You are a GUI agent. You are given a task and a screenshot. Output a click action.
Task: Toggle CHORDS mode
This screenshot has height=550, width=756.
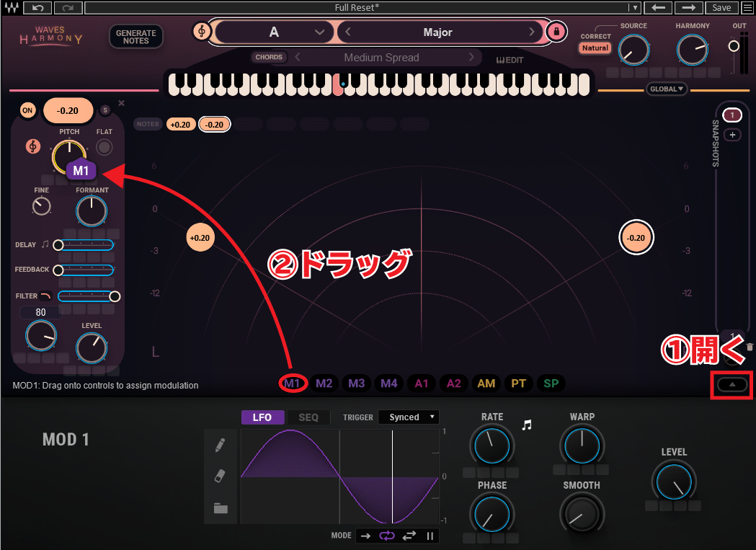tap(269, 57)
